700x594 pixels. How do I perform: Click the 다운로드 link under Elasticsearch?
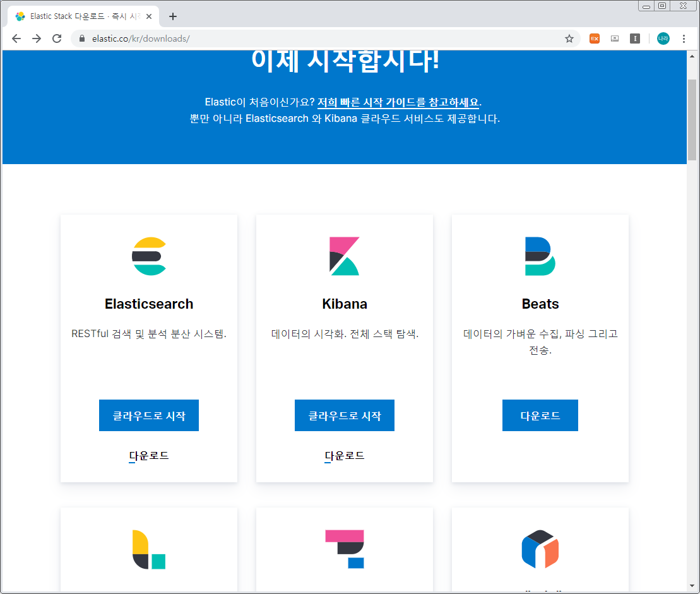pos(149,456)
